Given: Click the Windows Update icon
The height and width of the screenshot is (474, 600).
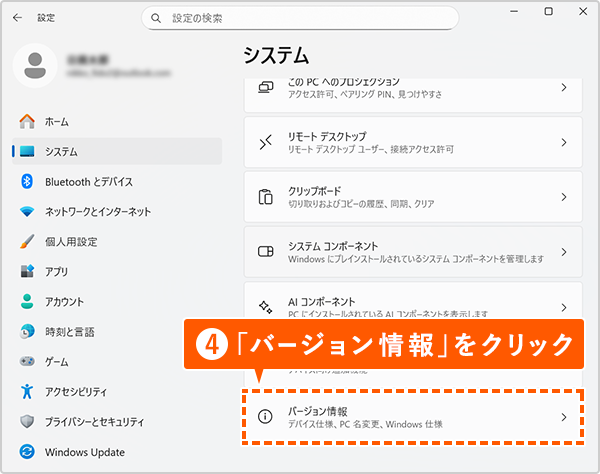Looking at the screenshot, I should [27, 452].
